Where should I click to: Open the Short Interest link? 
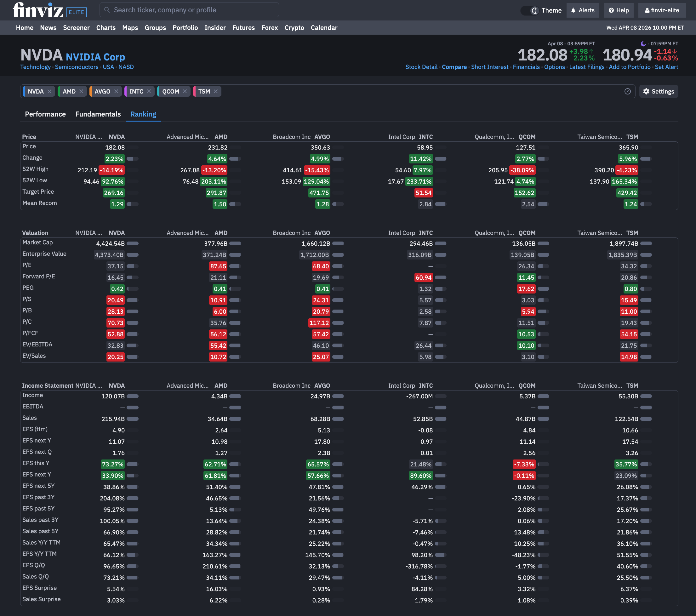(x=489, y=67)
